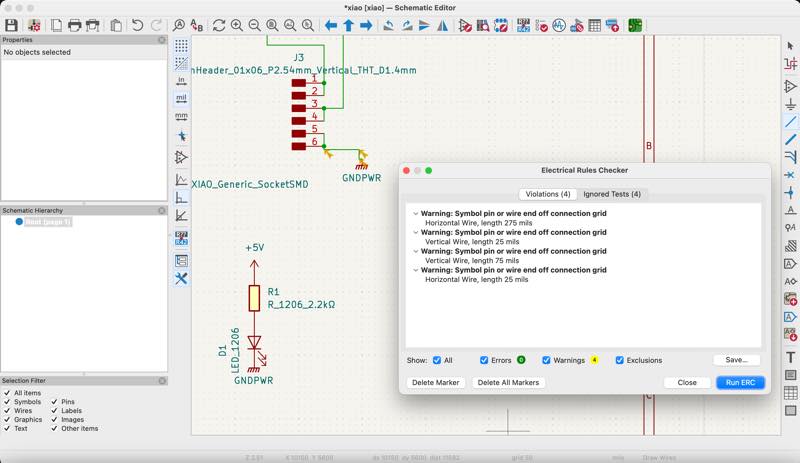Close the Schematic Hierarchy panel
This screenshot has height=463, width=800.
[162, 210]
